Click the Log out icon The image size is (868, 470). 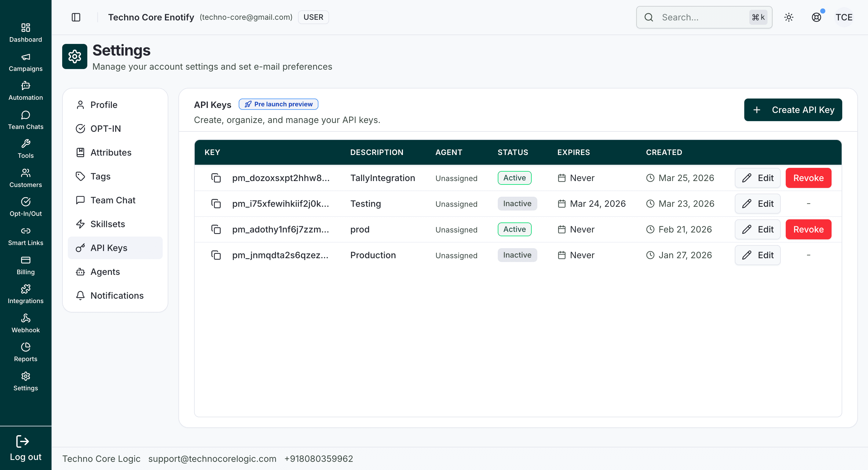click(x=23, y=441)
